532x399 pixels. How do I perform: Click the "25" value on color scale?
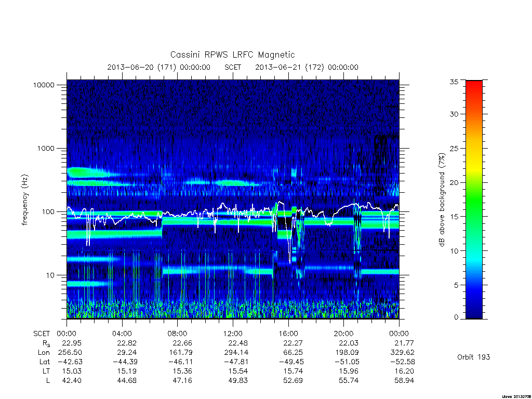pyautogui.click(x=454, y=148)
